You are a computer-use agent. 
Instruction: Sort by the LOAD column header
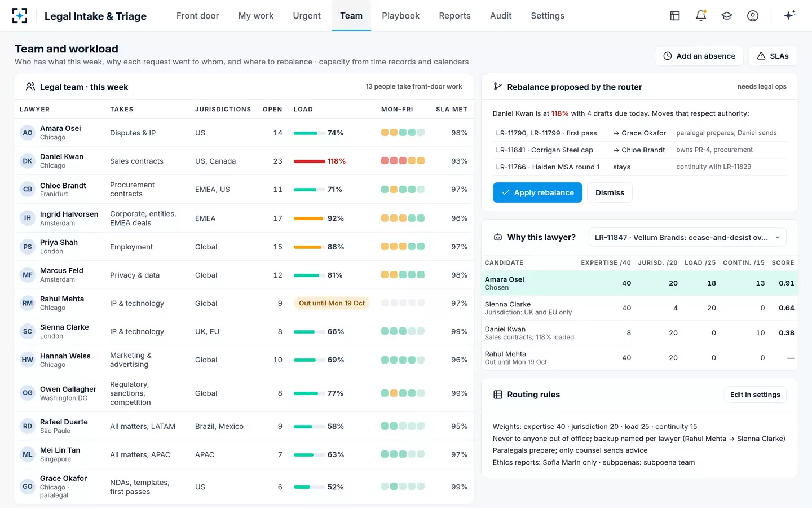303,110
